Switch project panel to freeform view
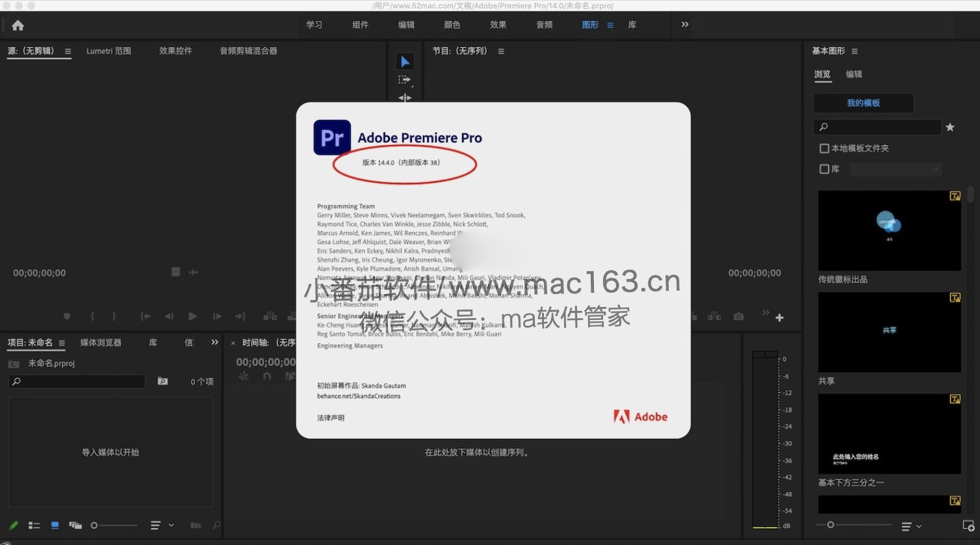The height and width of the screenshot is (545, 980). 75,525
